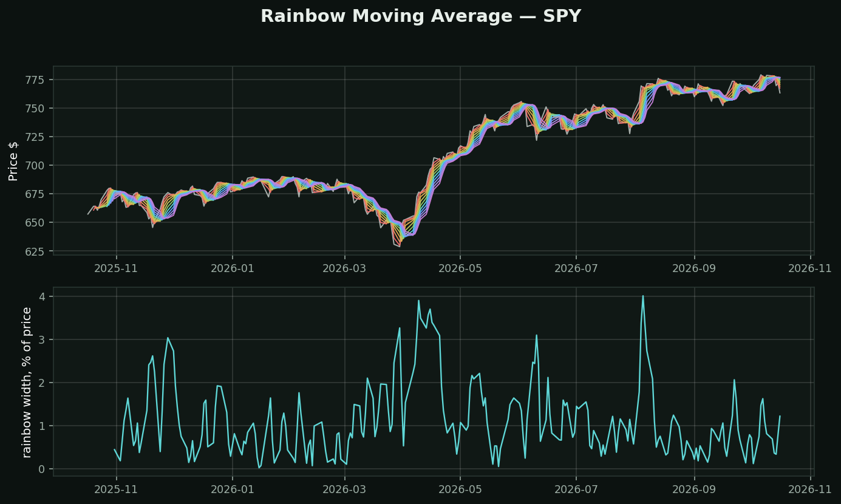
Task: Click 2025-11 date label under width chart
Action: tap(117, 489)
